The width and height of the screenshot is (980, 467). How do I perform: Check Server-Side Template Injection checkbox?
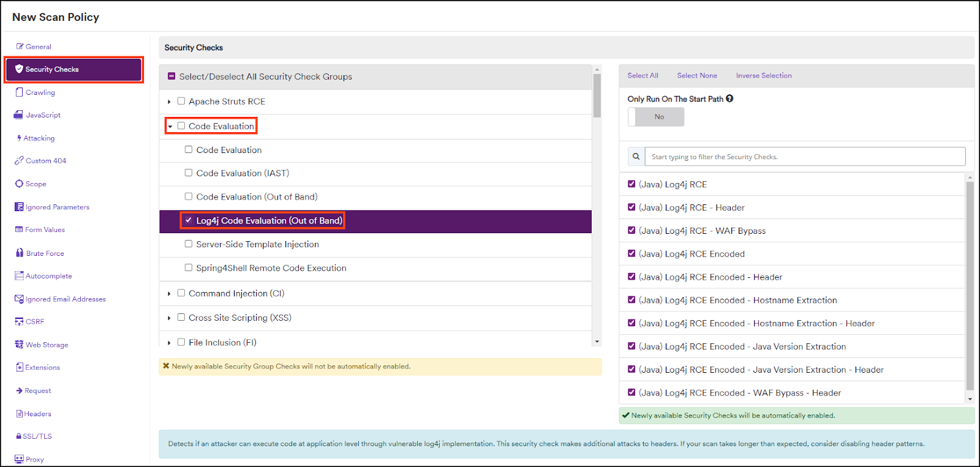(x=189, y=244)
